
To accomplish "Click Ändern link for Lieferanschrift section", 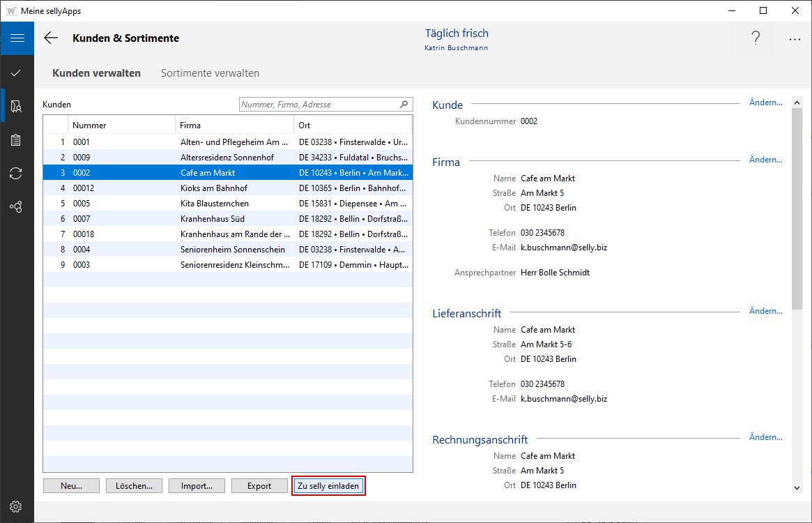I will (765, 311).
